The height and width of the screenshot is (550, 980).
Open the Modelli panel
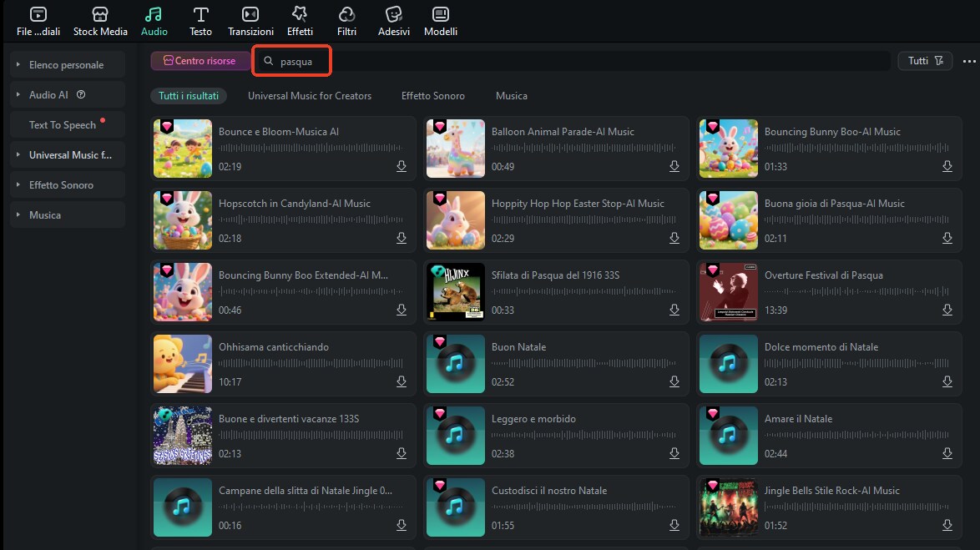441,22
